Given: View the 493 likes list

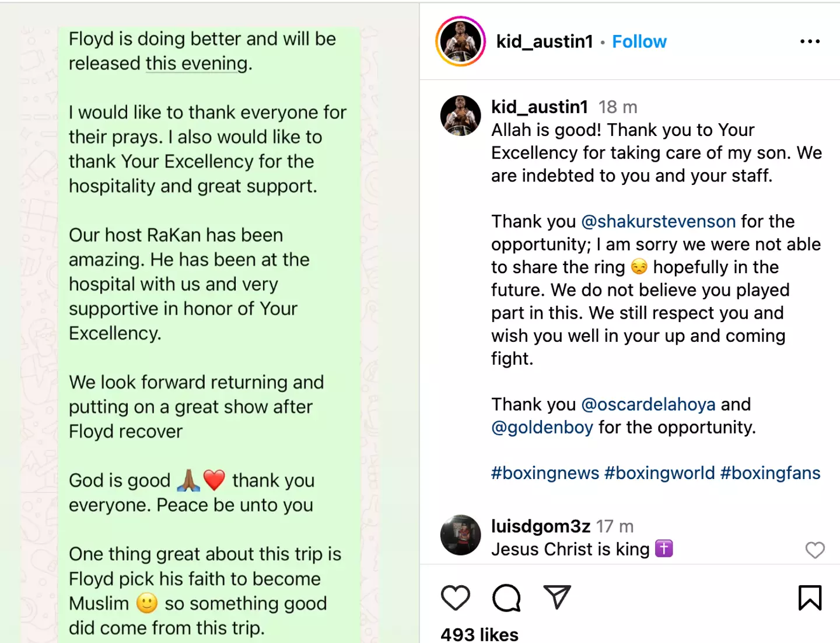Looking at the screenshot, I should pyautogui.click(x=480, y=634).
